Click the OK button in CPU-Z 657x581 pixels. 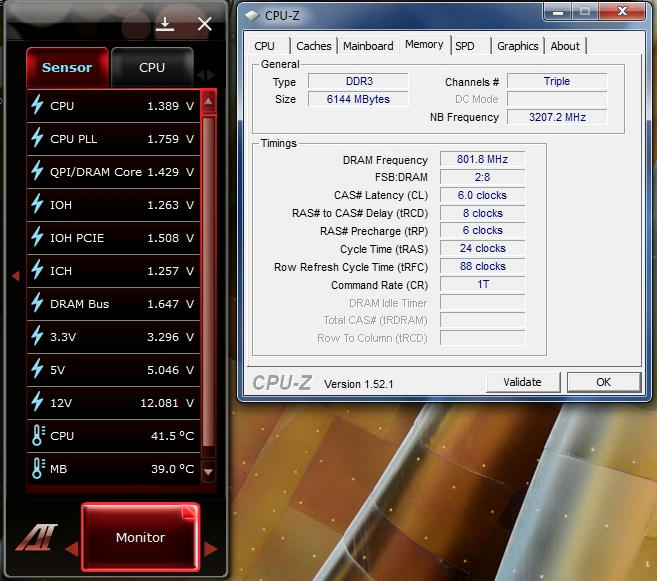(x=603, y=382)
